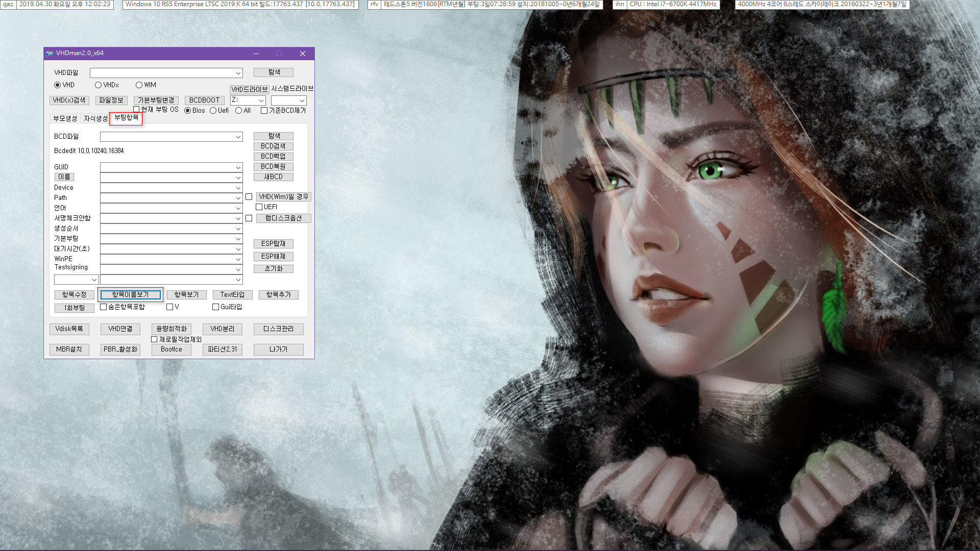Click the BCD백업 icon button

pos(274,156)
